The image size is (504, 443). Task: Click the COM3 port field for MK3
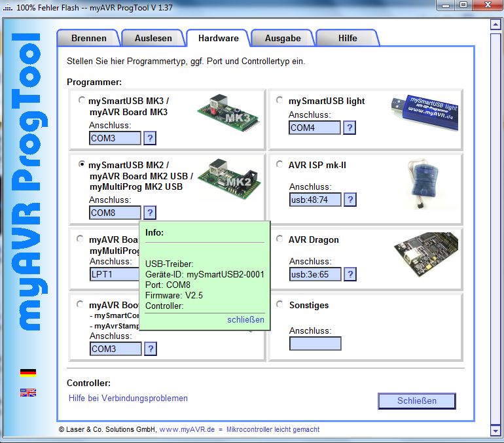[x=115, y=138]
